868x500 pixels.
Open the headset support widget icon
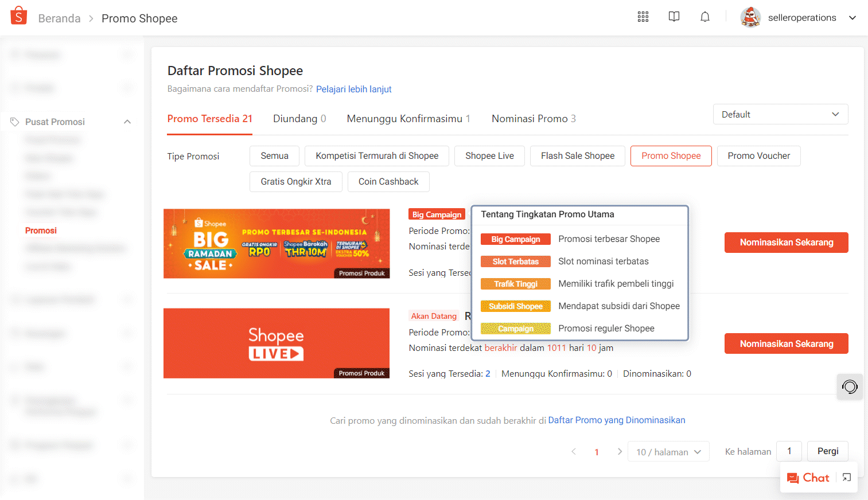850,386
